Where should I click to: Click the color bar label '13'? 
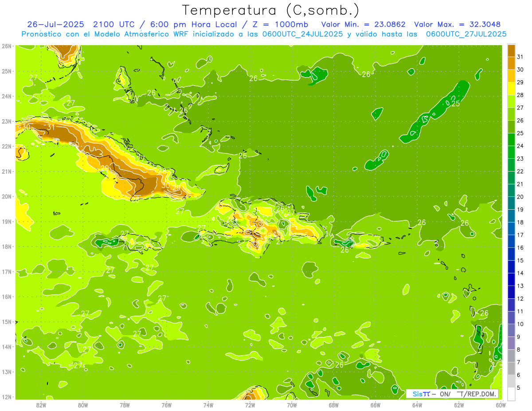(520, 286)
